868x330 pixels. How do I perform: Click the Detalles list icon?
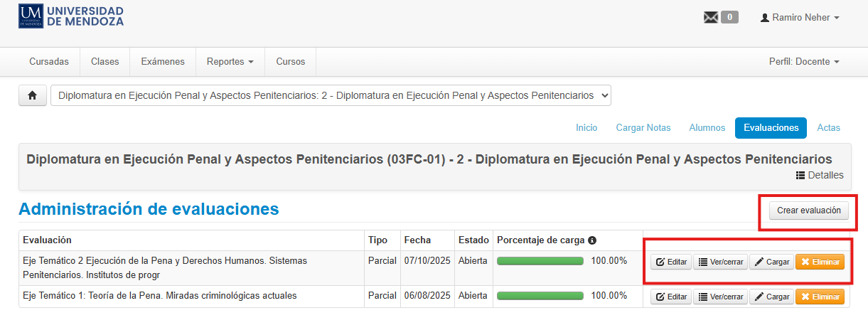coord(800,176)
